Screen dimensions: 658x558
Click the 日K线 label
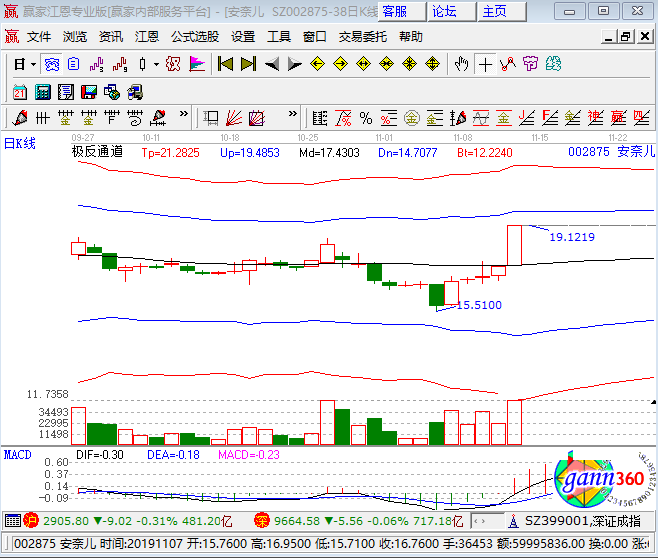(20, 143)
